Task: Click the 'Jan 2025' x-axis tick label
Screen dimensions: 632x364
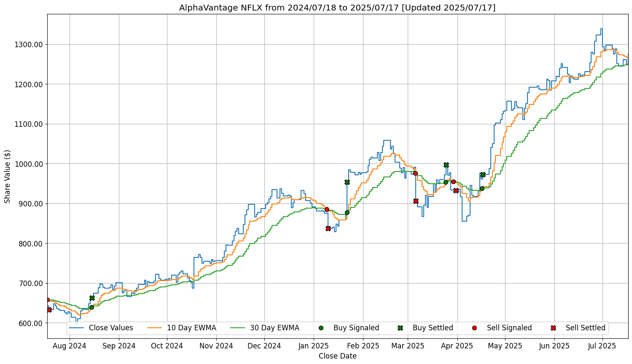Action: pos(314,346)
